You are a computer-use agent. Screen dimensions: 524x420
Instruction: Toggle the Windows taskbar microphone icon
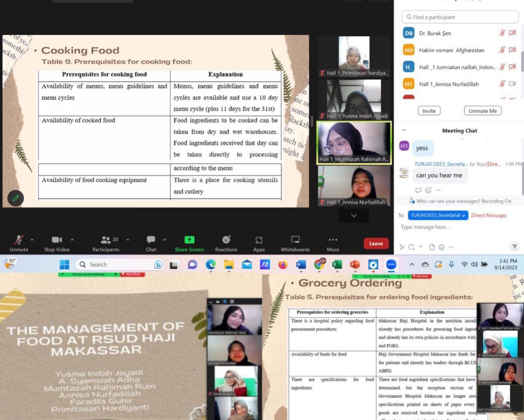451,264
